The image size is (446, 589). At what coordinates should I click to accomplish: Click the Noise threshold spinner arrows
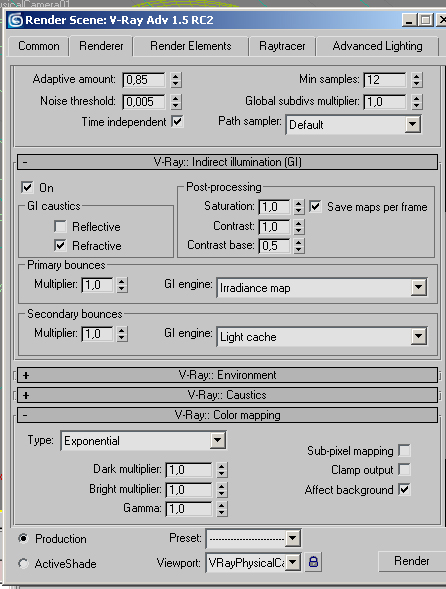pos(175,101)
